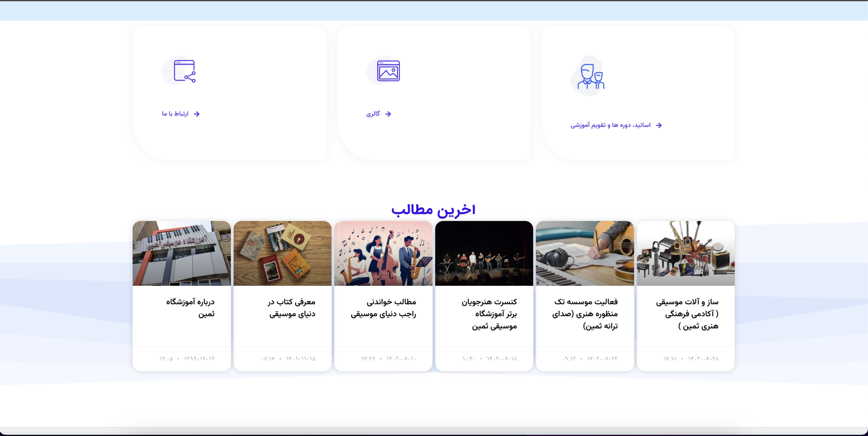The height and width of the screenshot is (436, 868).
Task: Open the building photo thumbnail of آموزشگاه ثمین
Action: pos(181,253)
